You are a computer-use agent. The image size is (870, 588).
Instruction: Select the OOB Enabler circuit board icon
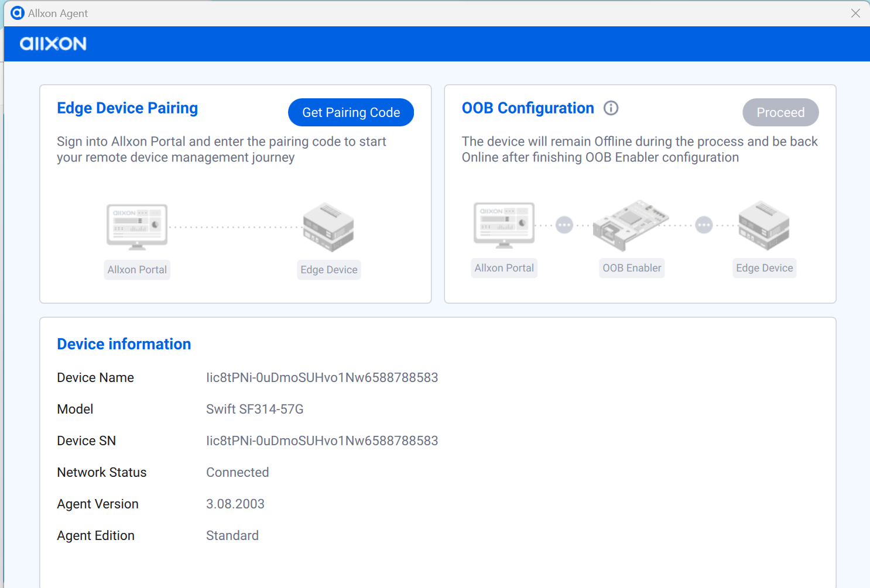coord(631,225)
